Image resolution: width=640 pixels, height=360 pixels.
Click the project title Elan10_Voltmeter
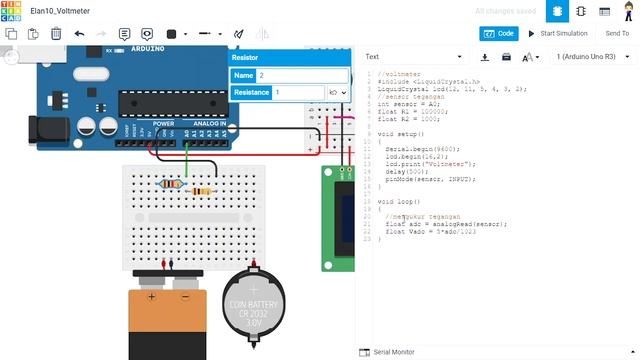pyautogui.click(x=60, y=11)
